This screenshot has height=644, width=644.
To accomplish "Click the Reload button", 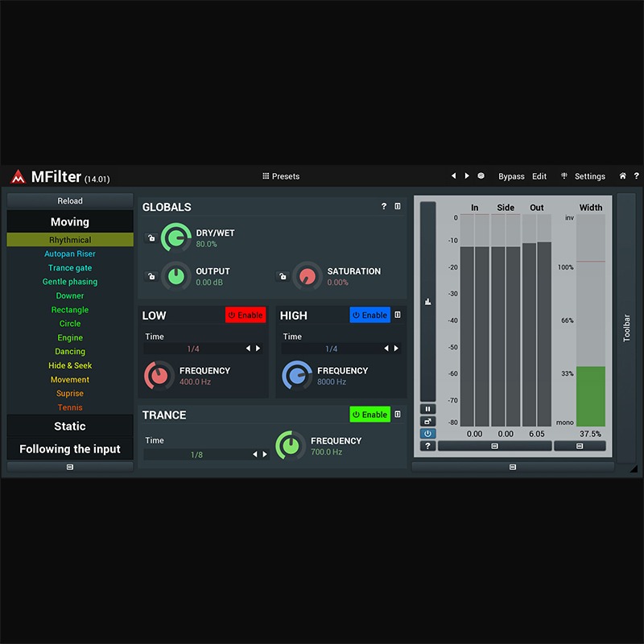I will tap(70, 200).
